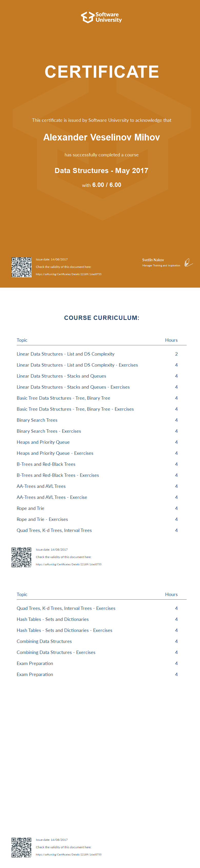Click the Svetlin Nakov name
The image size is (200, 868).
click(x=153, y=260)
